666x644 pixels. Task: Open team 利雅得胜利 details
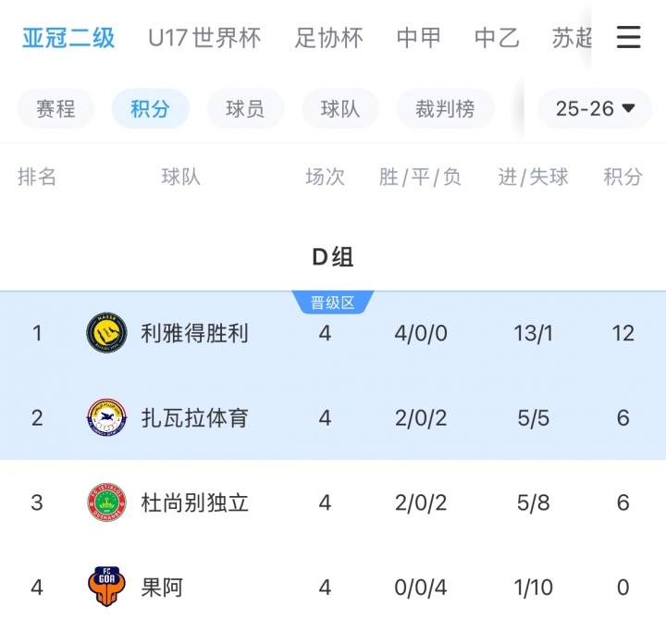coord(194,333)
